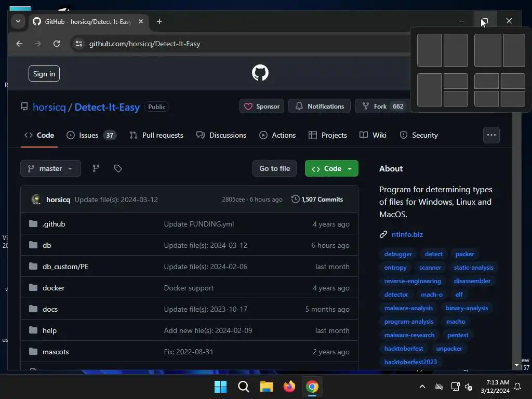Image resolution: width=532 pixels, height=399 pixels.
Task: Select the disassembler topic tag
Action: click(472, 281)
